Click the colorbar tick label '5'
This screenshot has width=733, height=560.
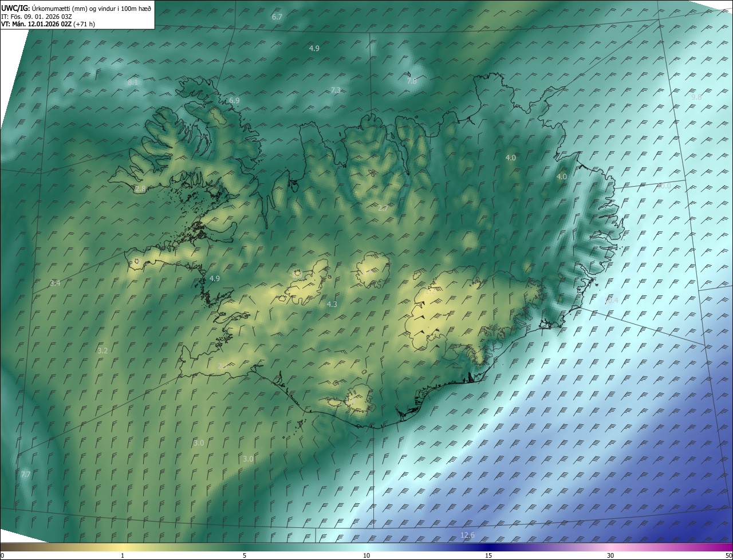[x=245, y=555]
